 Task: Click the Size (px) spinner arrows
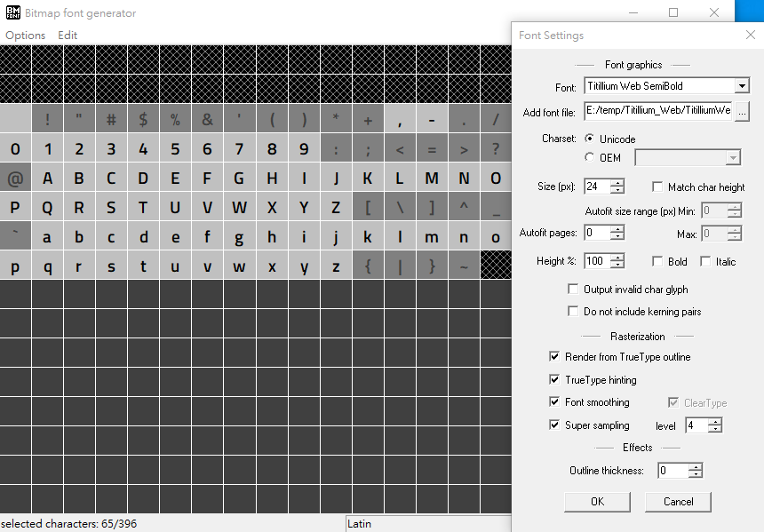point(617,187)
